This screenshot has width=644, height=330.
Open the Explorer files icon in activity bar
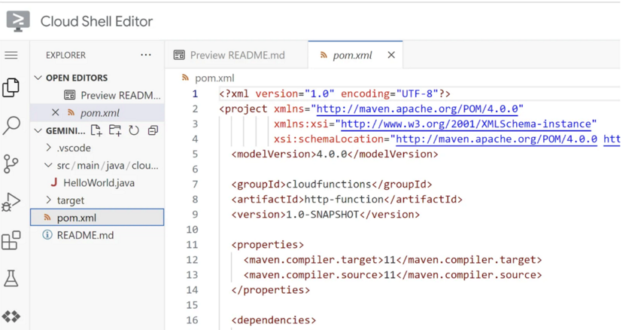coord(11,87)
